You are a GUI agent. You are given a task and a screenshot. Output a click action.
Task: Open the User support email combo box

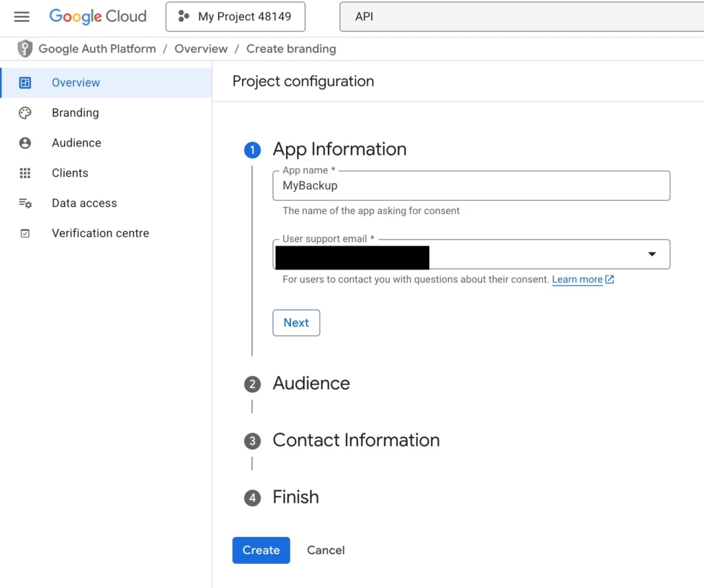point(472,254)
